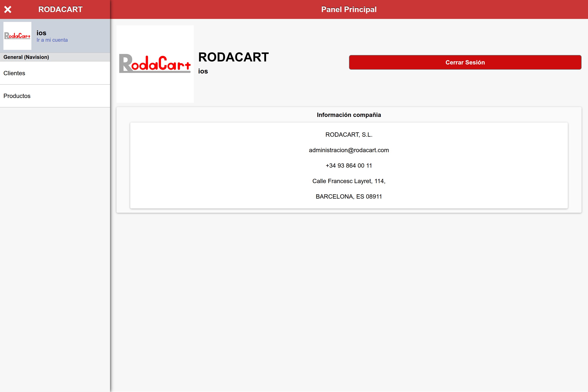Open the 'Ir a mi cuenta' link

click(52, 40)
